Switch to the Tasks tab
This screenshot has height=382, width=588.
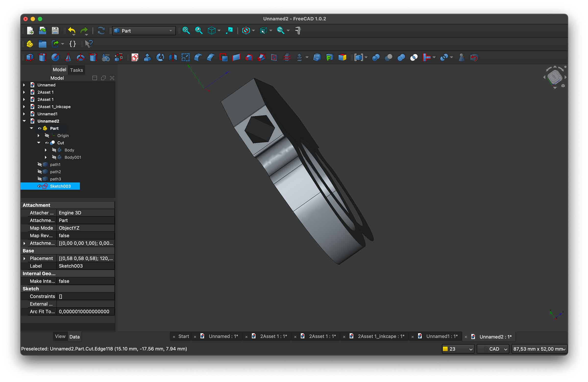click(x=76, y=70)
